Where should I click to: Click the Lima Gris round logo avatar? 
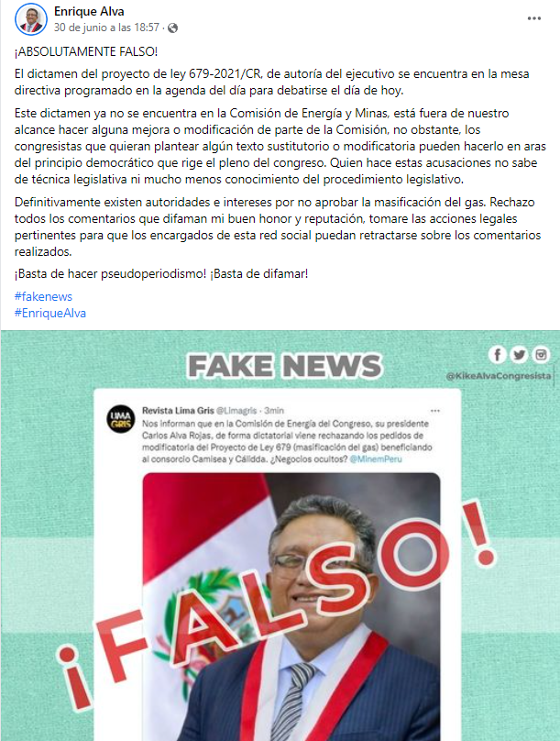(x=120, y=419)
